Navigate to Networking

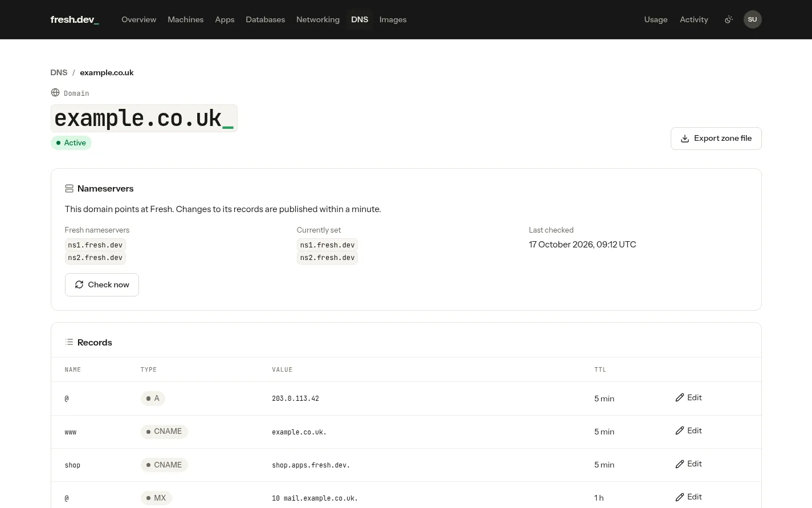pyautogui.click(x=318, y=19)
